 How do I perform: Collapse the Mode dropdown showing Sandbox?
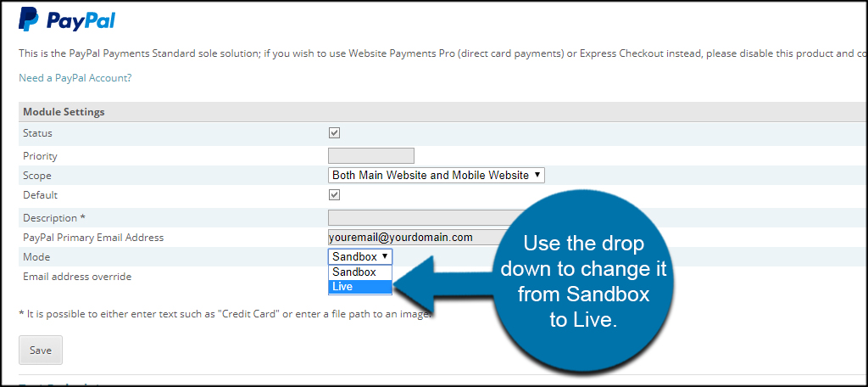(360, 256)
